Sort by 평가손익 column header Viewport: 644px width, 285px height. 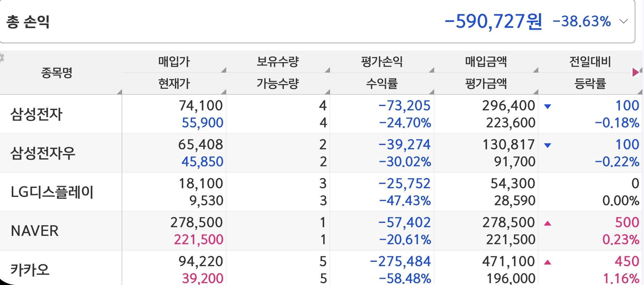tap(382, 62)
